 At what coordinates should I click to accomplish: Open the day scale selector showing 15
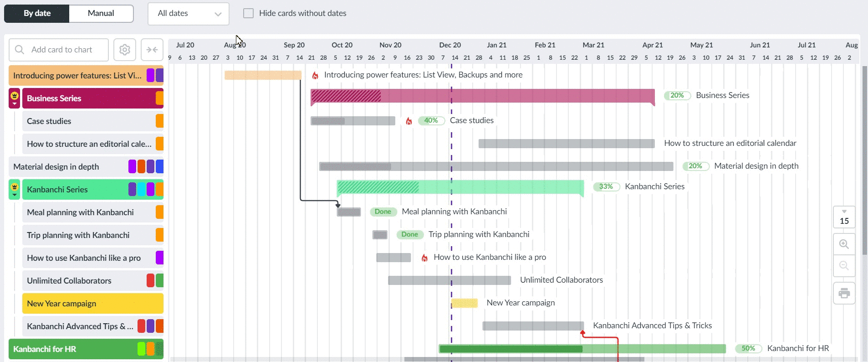(x=844, y=217)
